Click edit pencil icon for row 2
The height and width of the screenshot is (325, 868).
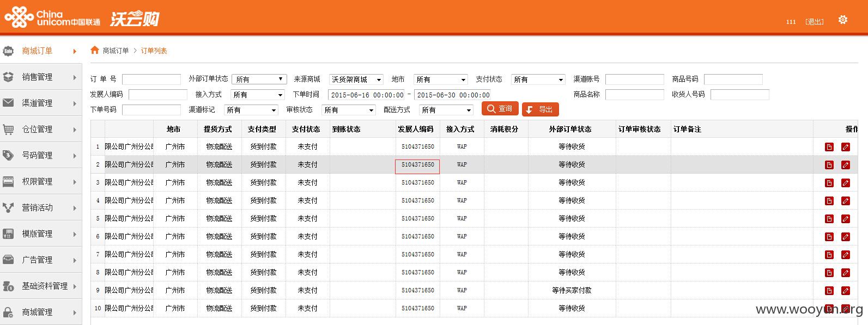(x=846, y=165)
